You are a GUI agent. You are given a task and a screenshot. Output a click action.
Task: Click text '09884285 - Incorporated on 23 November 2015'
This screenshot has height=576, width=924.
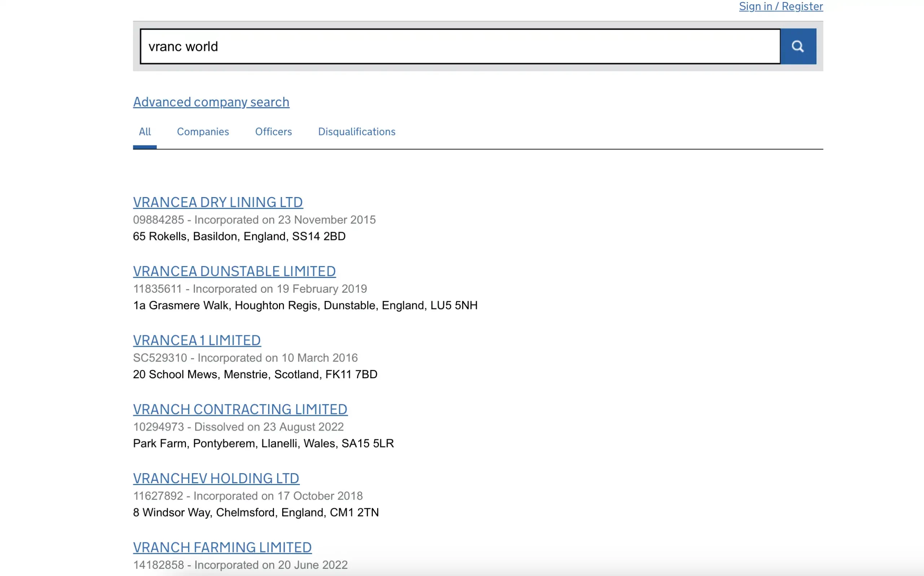(x=254, y=220)
